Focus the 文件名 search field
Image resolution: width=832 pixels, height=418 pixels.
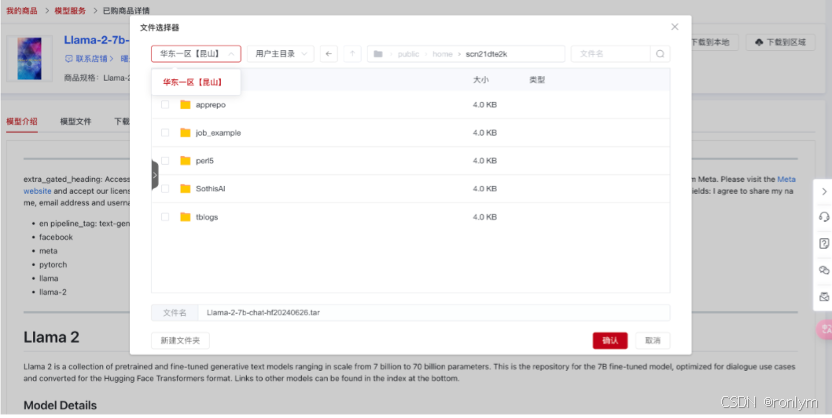(x=610, y=54)
